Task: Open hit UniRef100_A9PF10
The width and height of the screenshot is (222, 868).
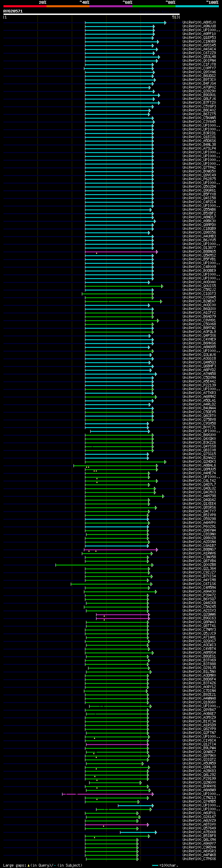Action: click(x=199, y=34)
